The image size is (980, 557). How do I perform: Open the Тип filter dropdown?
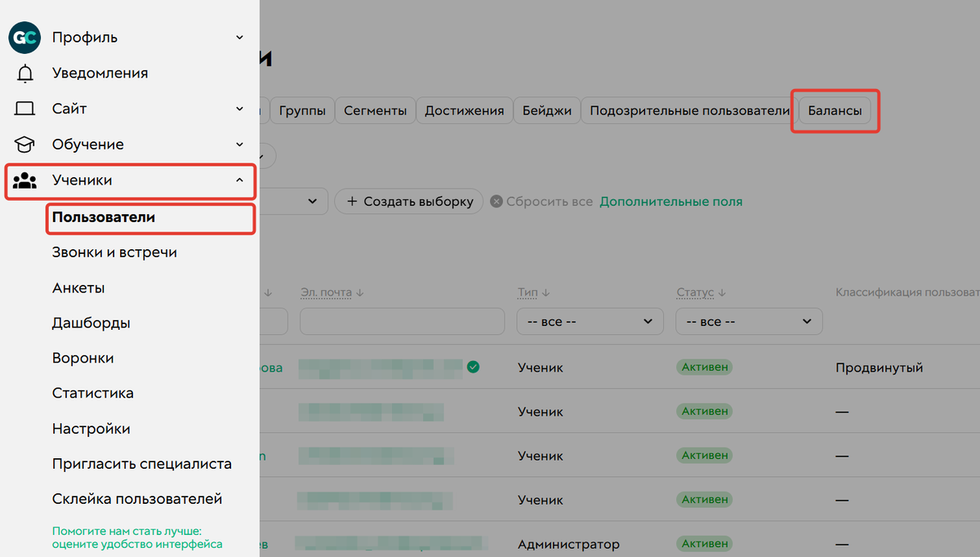click(589, 322)
